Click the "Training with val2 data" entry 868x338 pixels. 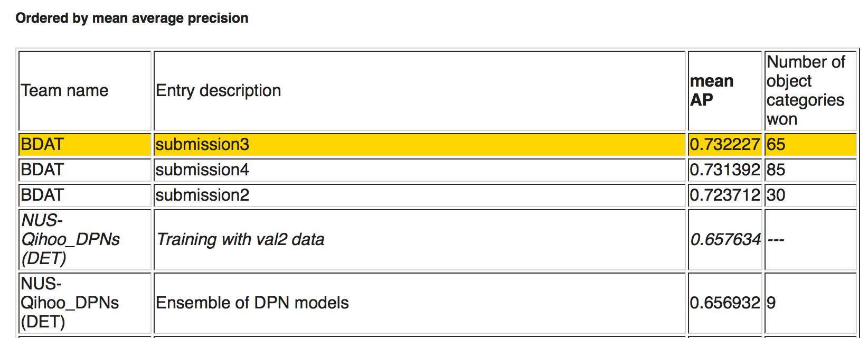click(x=240, y=240)
